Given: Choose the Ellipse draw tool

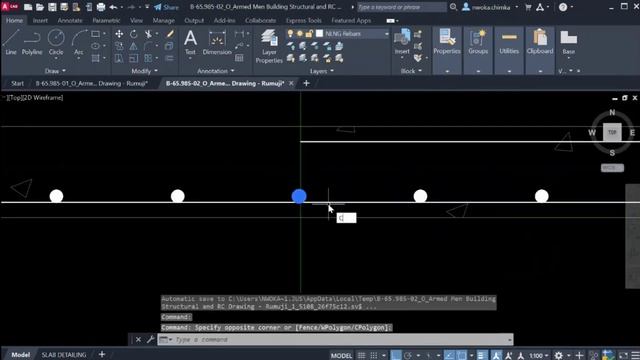Looking at the screenshot, I should 96,46.
